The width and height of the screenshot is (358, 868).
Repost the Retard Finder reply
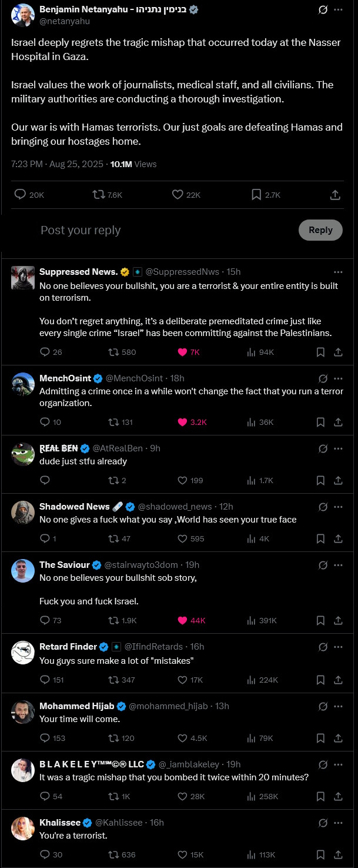(x=114, y=680)
